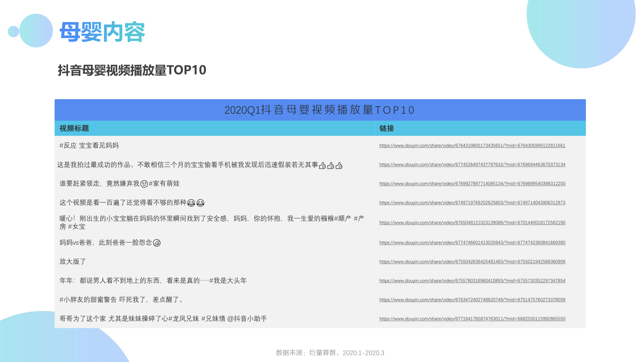Open the link for 谁要赶紧领走 video
This screenshot has width=644, height=362.
[472, 184]
